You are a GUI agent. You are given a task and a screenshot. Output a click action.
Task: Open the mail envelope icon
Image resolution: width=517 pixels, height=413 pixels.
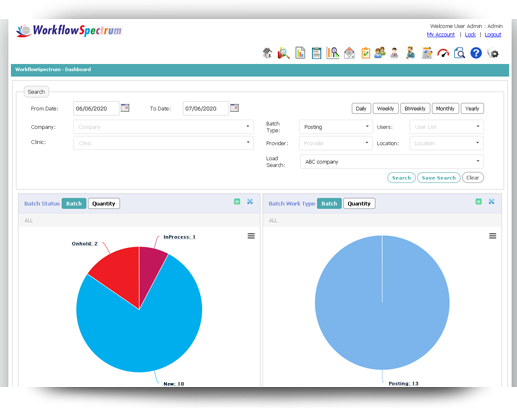349,53
